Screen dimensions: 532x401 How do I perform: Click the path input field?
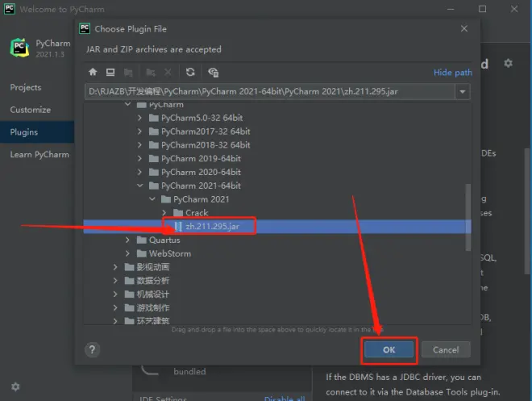270,92
